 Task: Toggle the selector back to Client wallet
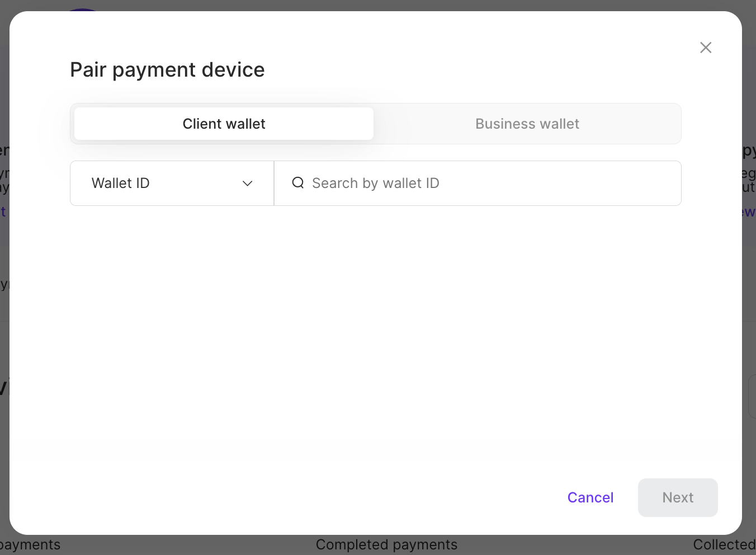(x=224, y=124)
